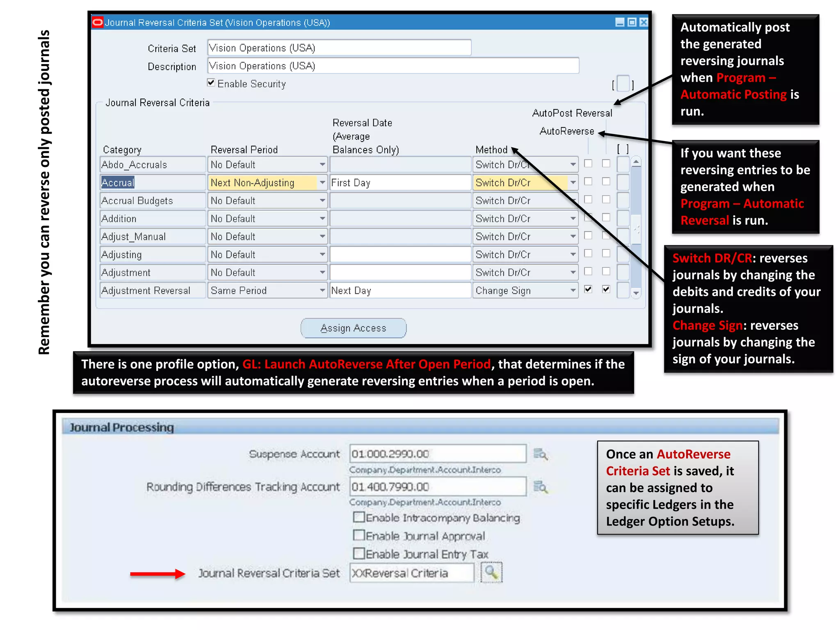Check AutoPost Reversal for the Abdo_Accruals row
840x630 pixels.
[606, 163]
